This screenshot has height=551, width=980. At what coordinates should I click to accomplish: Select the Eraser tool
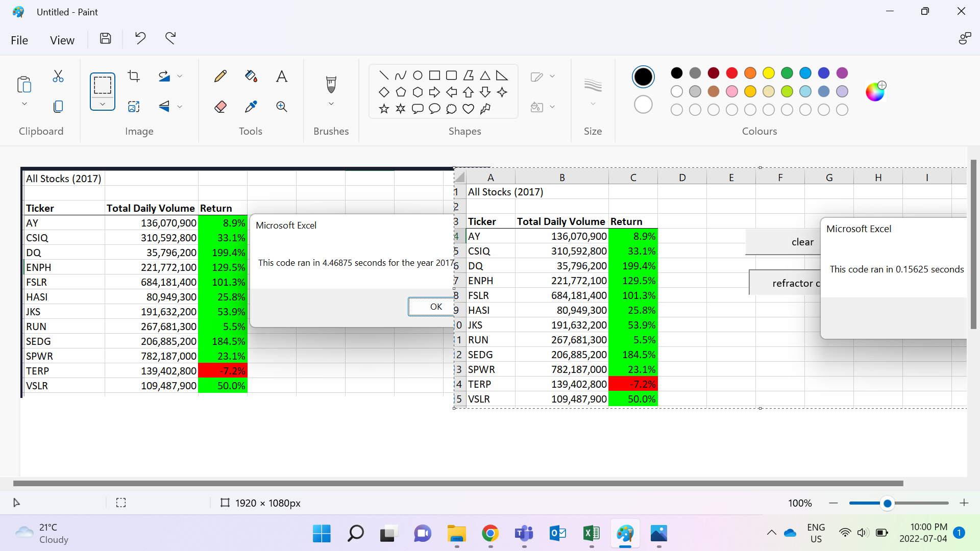coord(220,106)
